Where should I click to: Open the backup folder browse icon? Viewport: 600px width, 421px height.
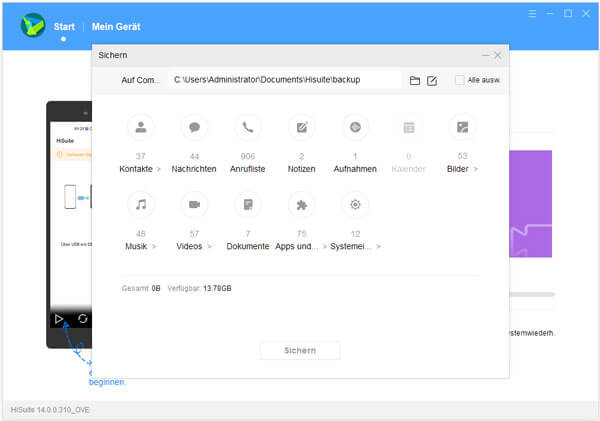click(415, 80)
